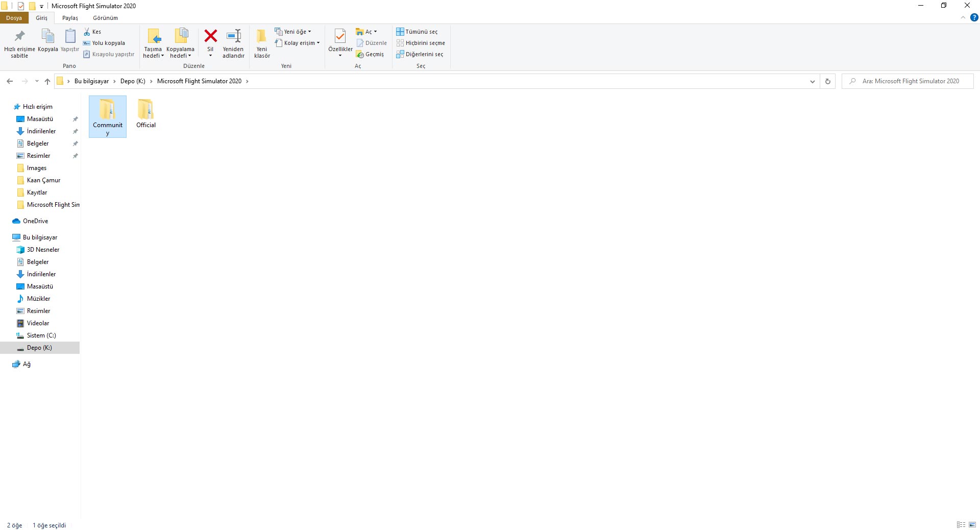The height and width of the screenshot is (530, 980).
Task: Switch to large icons view
Action: coord(972,525)
